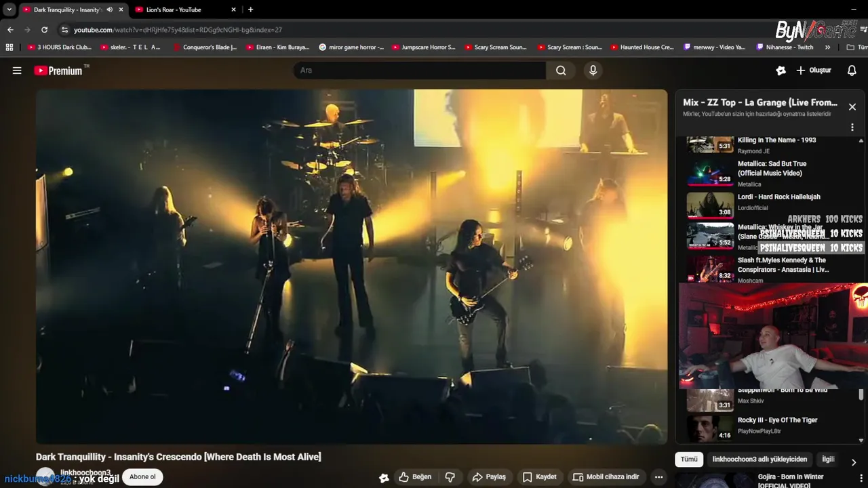Close the Lion's Roar tab
The image size is (868, 488).
[234, 9]
